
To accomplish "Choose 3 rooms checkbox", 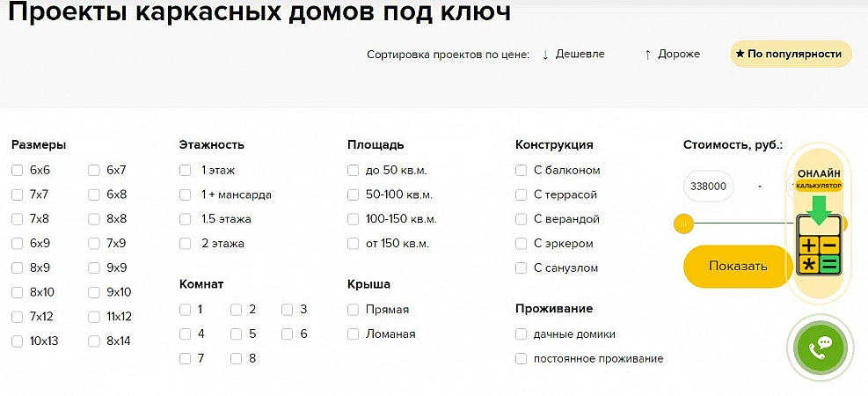I will point(288,310).
